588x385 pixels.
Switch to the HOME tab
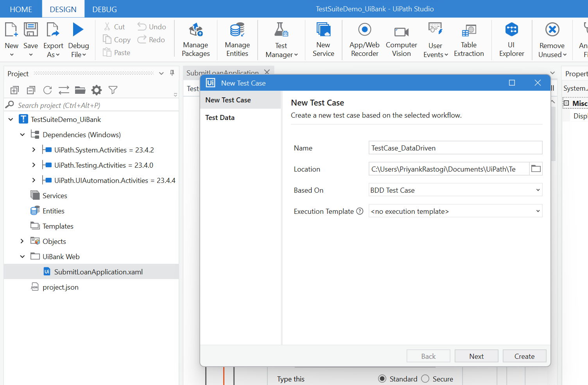tap(21, 9)
